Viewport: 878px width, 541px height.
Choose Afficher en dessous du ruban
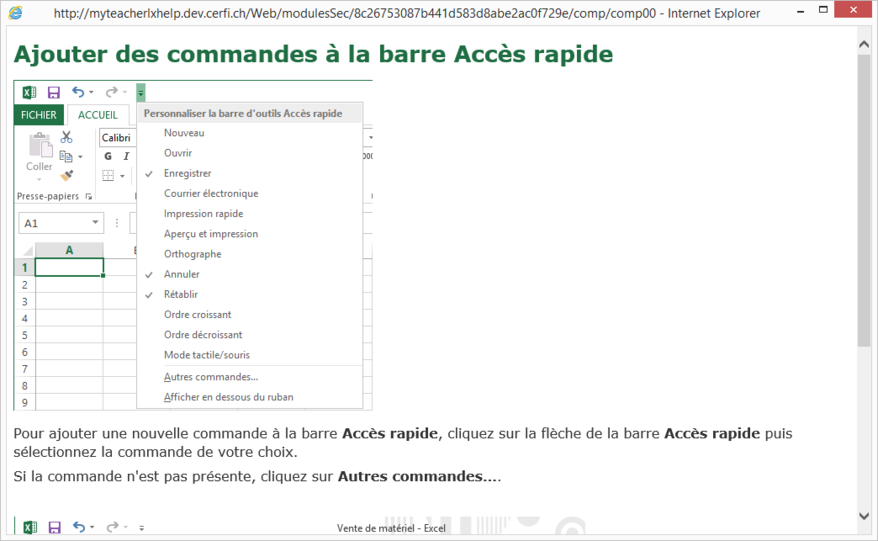pos(228,397)
